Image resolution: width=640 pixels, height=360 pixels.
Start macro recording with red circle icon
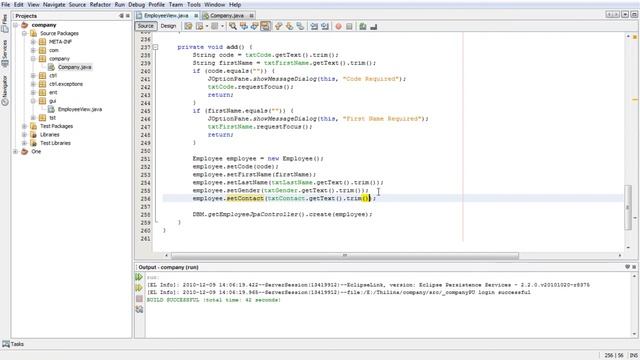[338, 26]
